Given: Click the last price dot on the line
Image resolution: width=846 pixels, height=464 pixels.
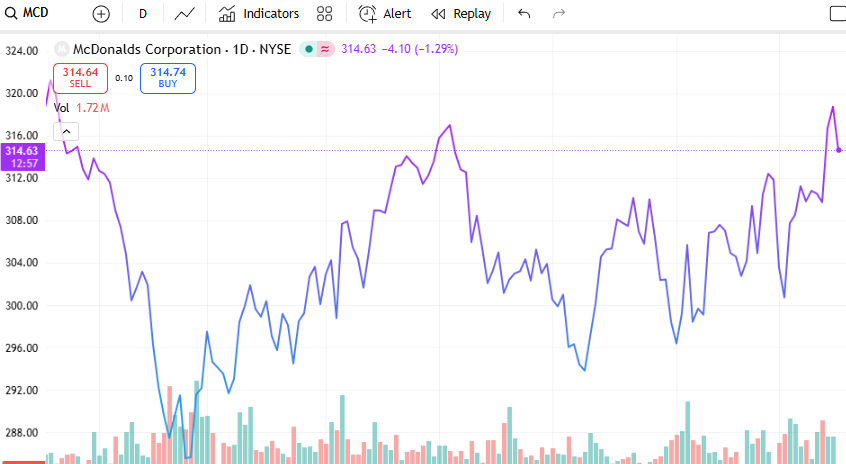Looking at the screenshot, I should (838, 150).
